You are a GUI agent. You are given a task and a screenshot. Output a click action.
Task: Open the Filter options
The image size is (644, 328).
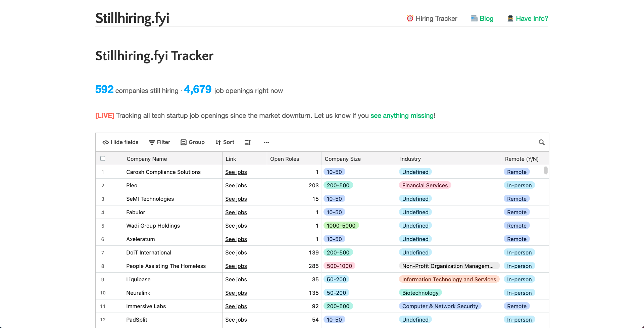click(x=160, y=142)
